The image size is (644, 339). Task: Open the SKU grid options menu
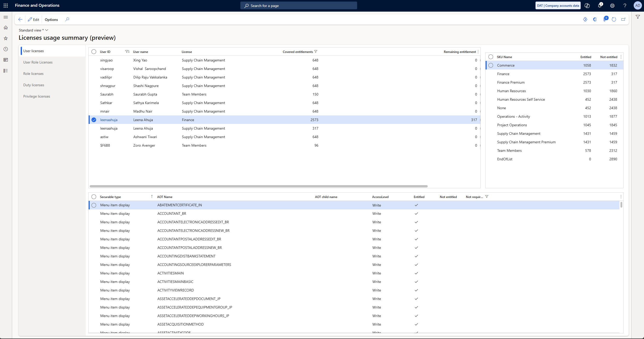coord(621,57)
